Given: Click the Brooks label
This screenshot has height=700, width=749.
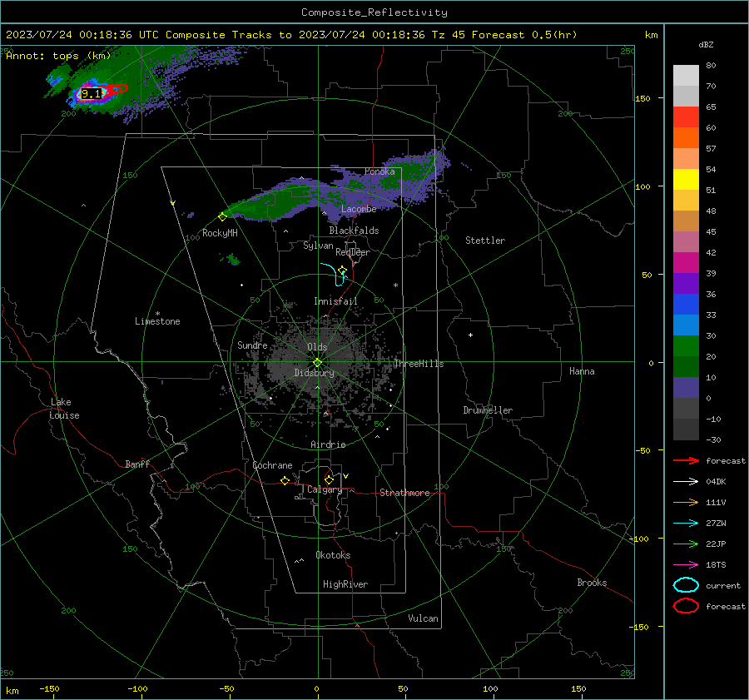Looking at the screenshot, I should (592, 583).
